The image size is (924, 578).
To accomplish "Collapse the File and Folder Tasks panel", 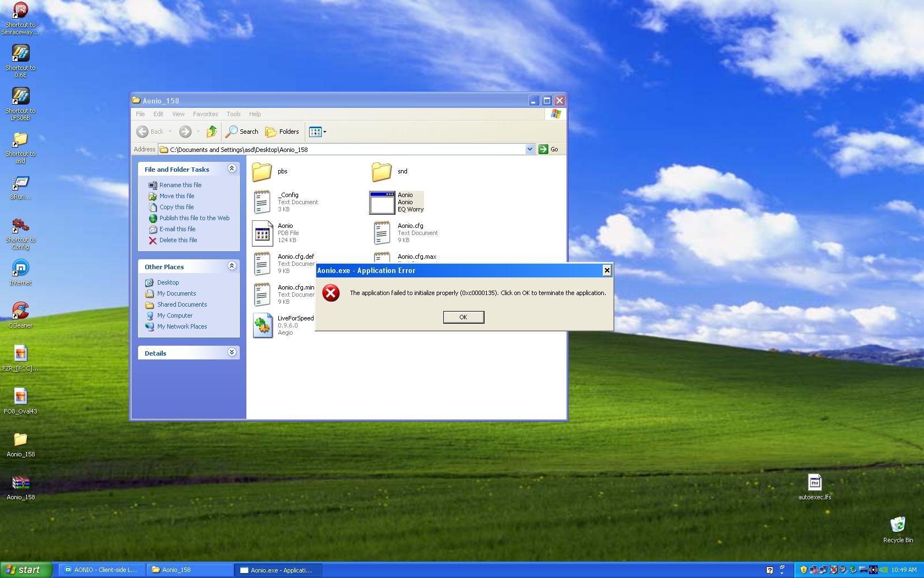I will pyautogui.click(x=232, y=168).
